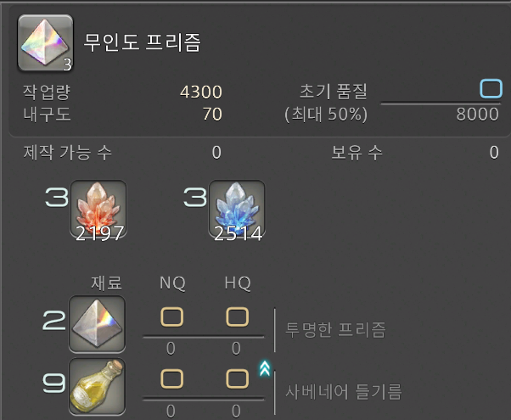
Task: Click the 투명한 프리즘 material name
Action: click(335, 329)
